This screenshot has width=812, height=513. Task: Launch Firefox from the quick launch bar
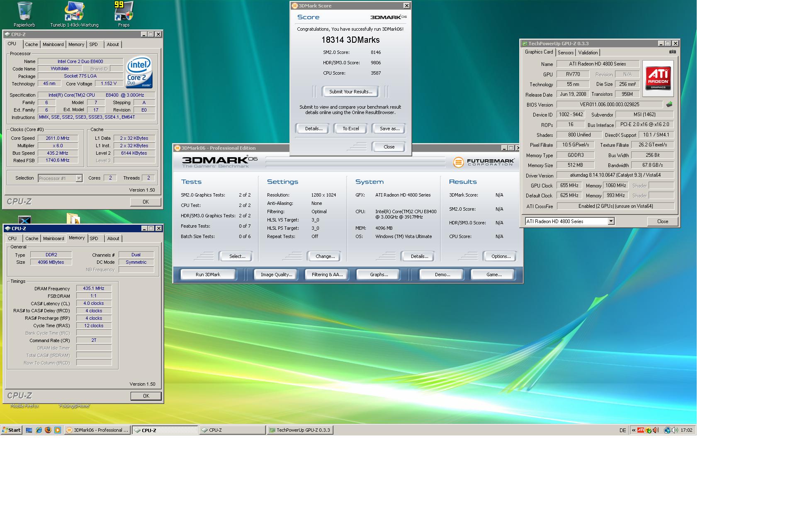(48, 430)
